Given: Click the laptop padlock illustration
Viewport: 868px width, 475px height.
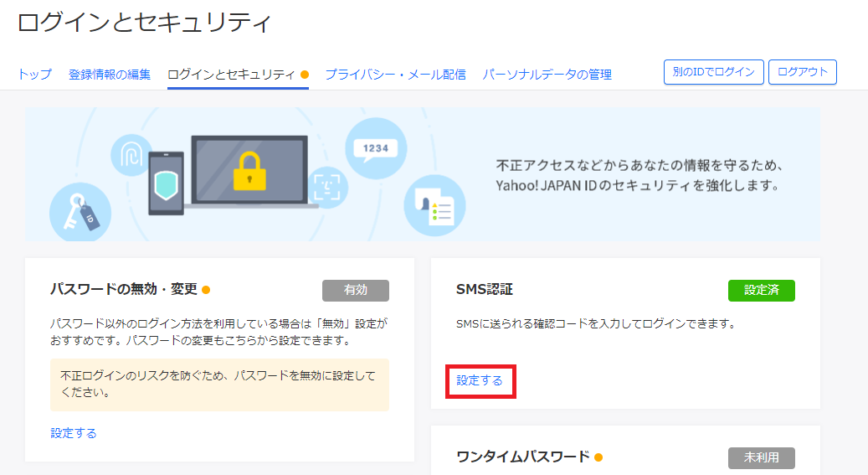Looking at the screenshot, I should pyautogui.click(x=249, y=172).
